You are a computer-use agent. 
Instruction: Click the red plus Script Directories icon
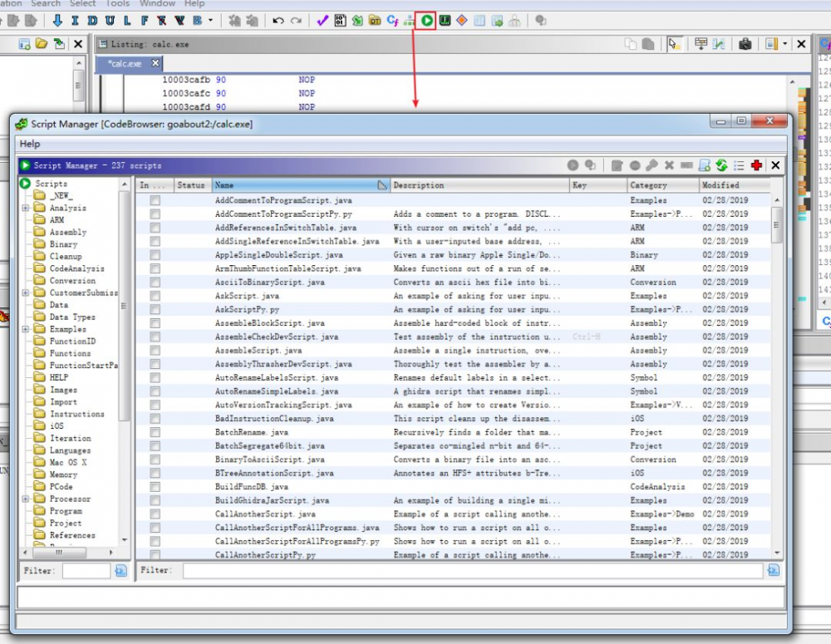(x=756, y=165)
